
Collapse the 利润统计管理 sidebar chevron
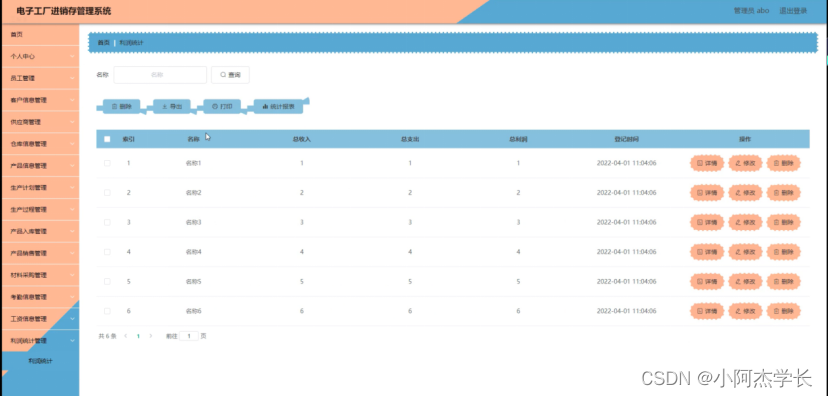click(72, 341)
